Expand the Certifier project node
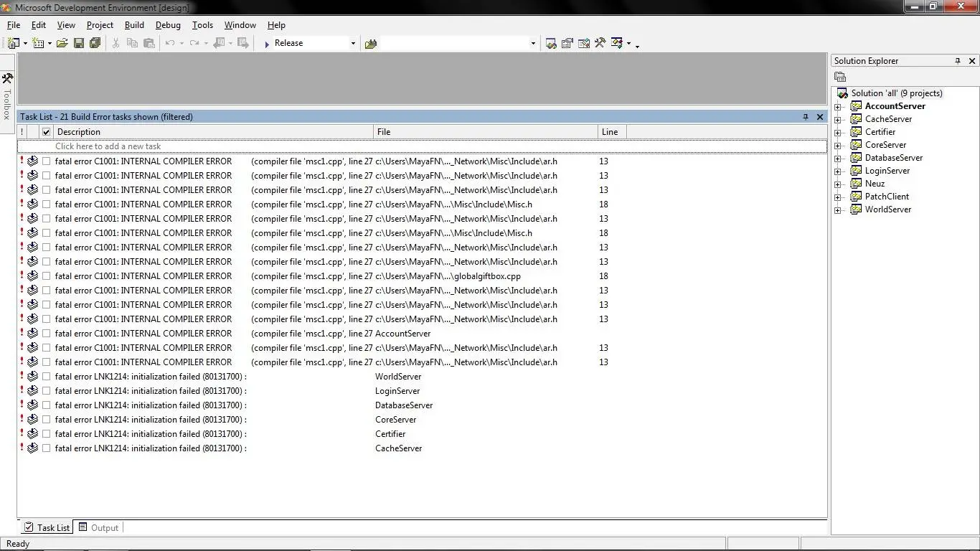The height and width of the screenshot is (551, 980). click(838, 132)
